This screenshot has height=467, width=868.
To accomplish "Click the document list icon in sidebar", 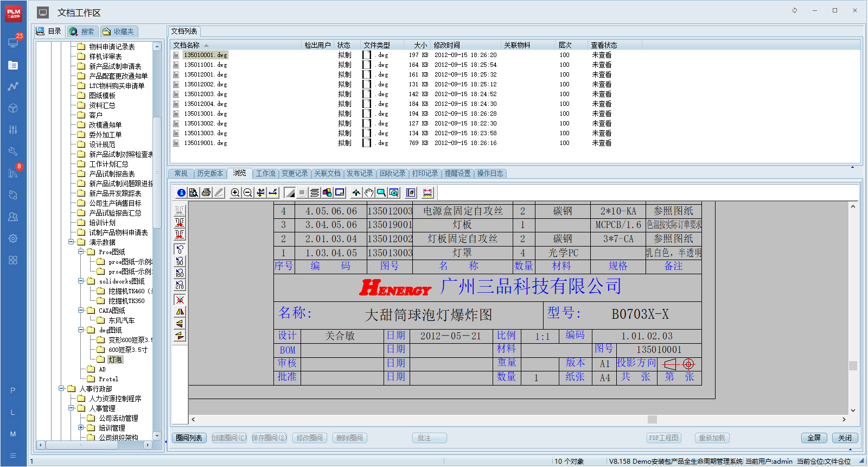I will [x=13, y=65].
